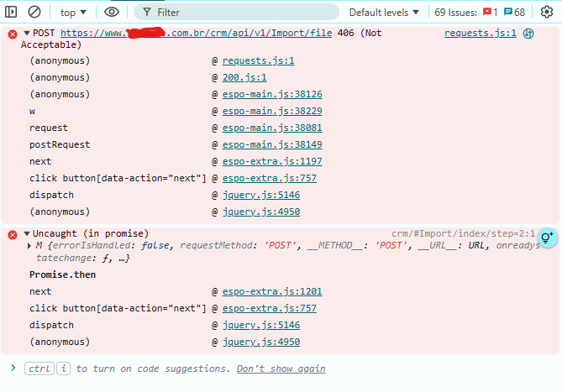Open console settings gear icon

547,13
